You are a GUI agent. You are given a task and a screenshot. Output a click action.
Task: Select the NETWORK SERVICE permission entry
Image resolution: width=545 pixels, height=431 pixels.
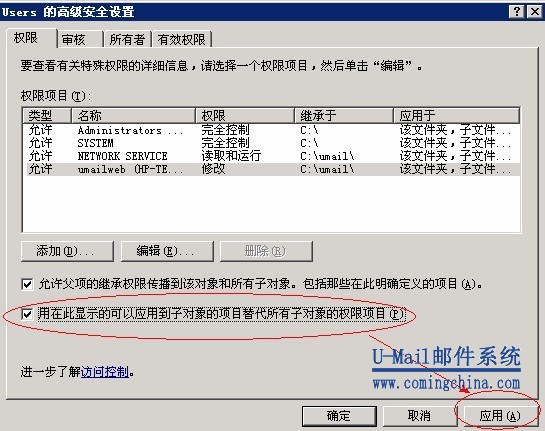pyautogui.click(x=273, y=156)
